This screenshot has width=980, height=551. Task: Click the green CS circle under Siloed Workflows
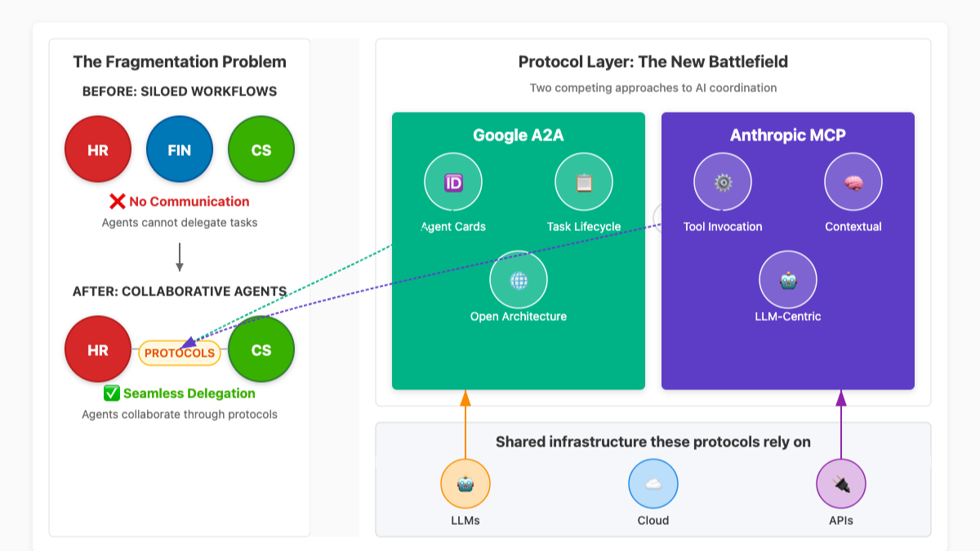click(x=261, y=149)
